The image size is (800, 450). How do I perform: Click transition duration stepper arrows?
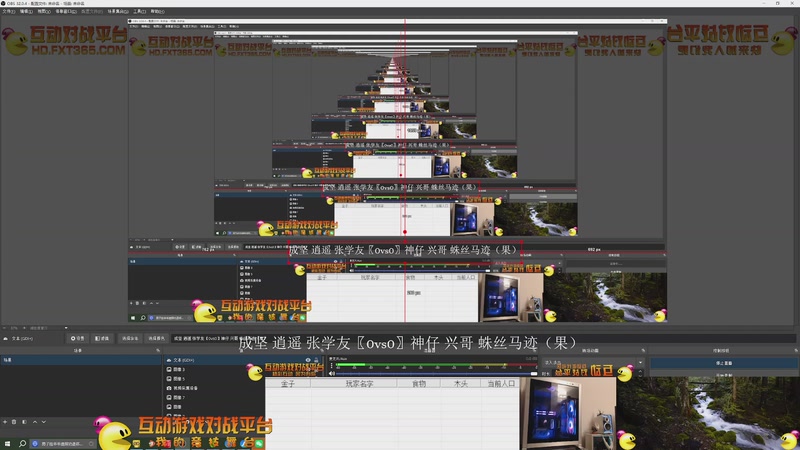(641, 373)
